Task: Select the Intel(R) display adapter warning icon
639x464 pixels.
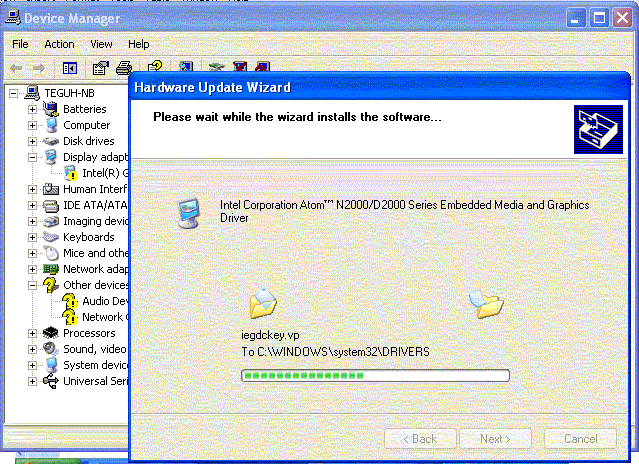Action: 71,173
